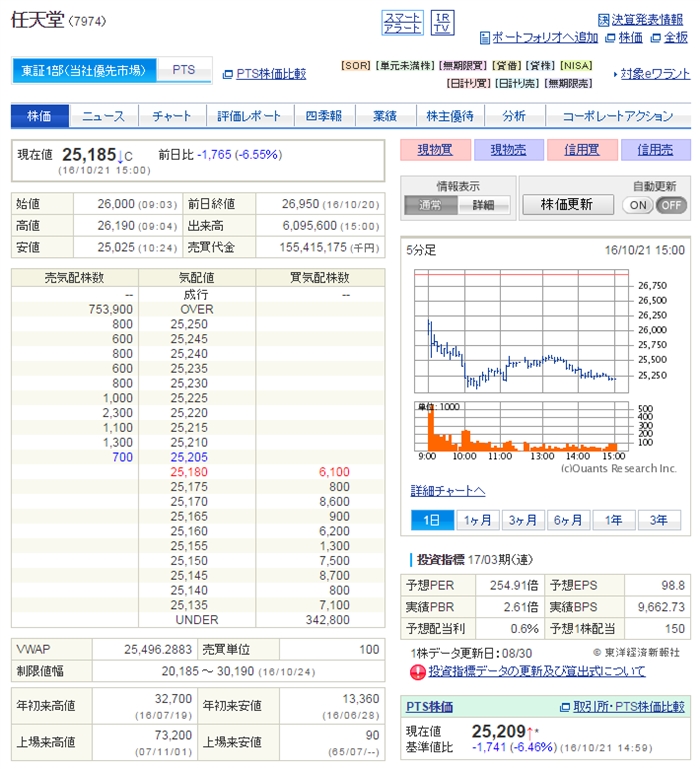Click VWAP value 25,496.2883
The height and width of the screenshot is (769, 700).
tap(158, 649)
